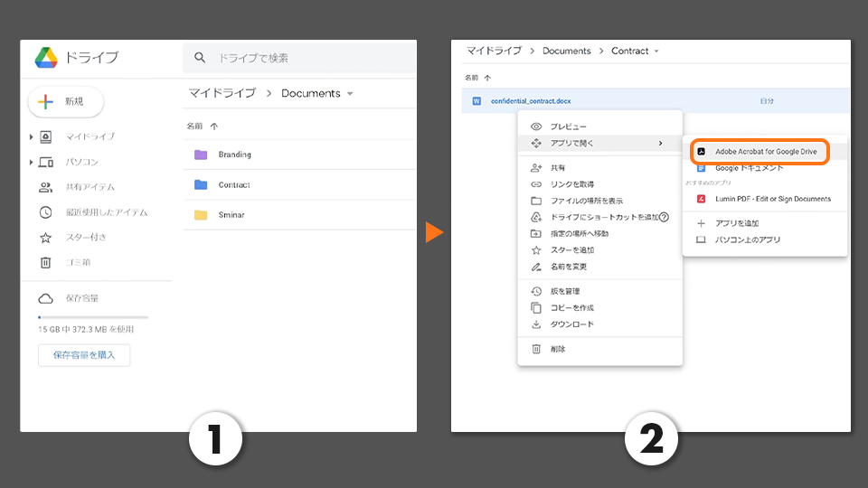Viewport: 868px width, 488px height.
Task: Choose Adobe Acrobat for Google Drive
Action: coord(765,152)
